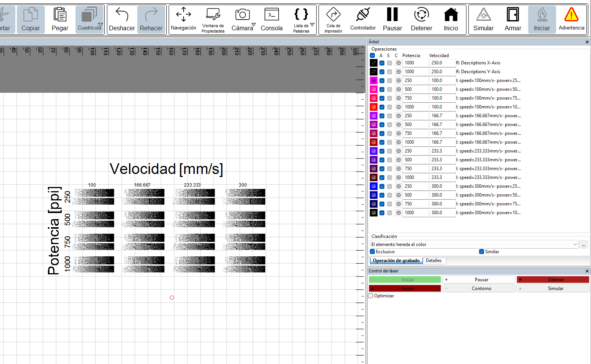
Task: Click the red Detener button in laser control
Action: 553,280
